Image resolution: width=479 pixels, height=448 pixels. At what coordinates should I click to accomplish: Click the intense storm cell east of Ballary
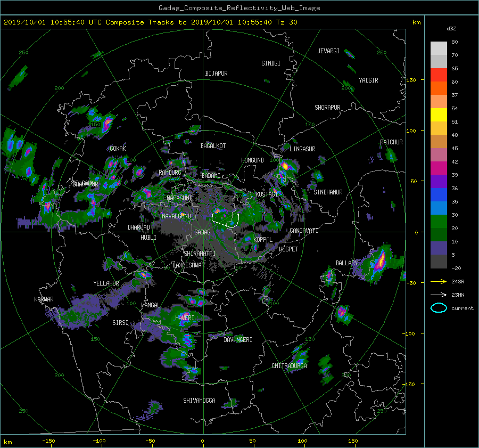pos(381,260)
